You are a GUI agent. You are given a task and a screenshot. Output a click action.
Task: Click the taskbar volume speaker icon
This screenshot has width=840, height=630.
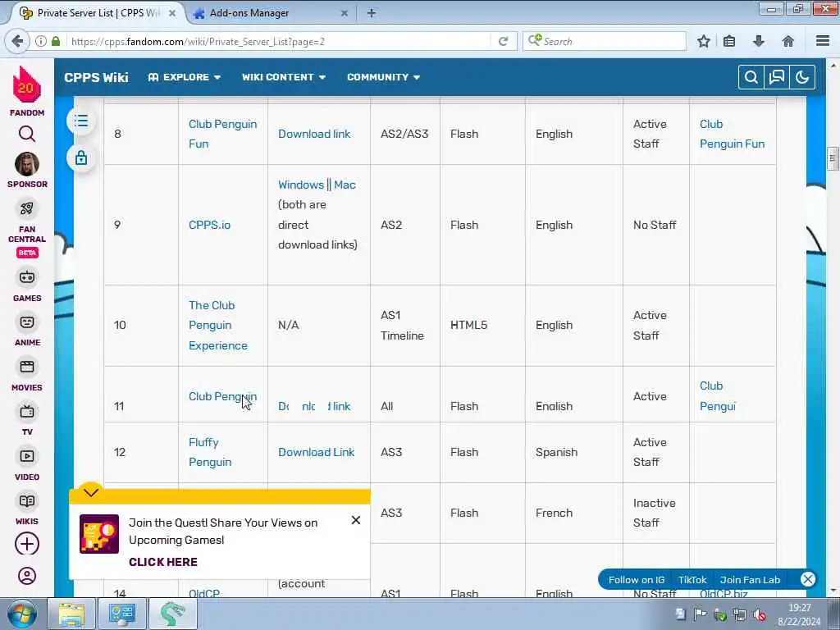click(x=759, y=614)
